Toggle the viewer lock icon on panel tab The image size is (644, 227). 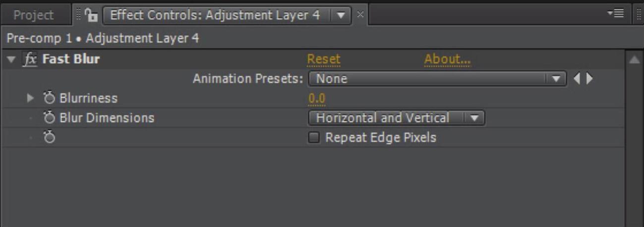pos(91,15)
